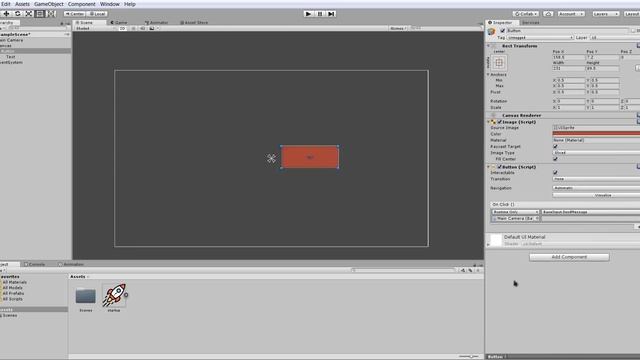Click the Add Component button
The image size is (640, 360).
(569, 257)
